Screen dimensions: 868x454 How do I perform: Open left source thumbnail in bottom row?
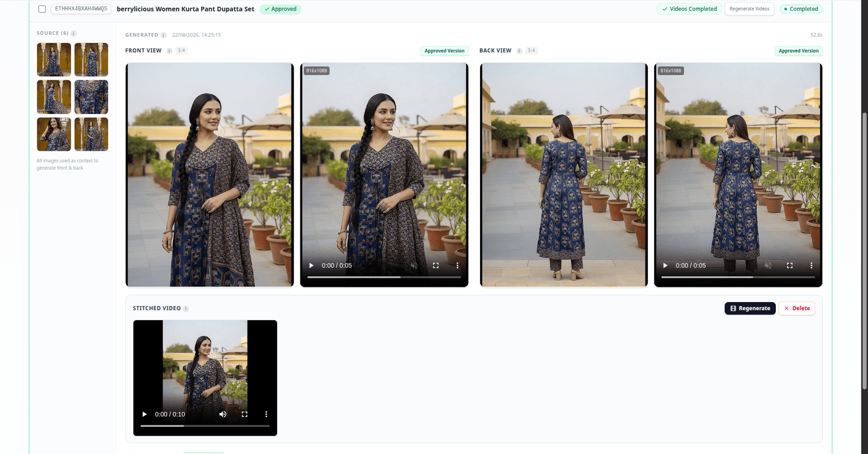pos(54,134)
